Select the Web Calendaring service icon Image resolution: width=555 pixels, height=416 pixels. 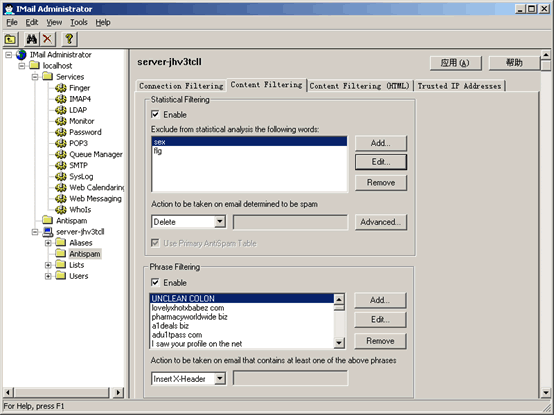pyautogui.click(x=61, y=187)
